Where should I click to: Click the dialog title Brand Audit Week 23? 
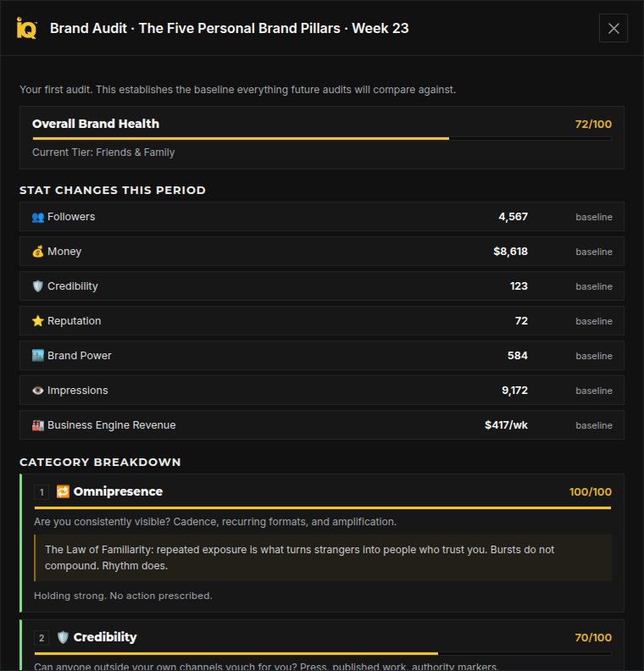230,28
